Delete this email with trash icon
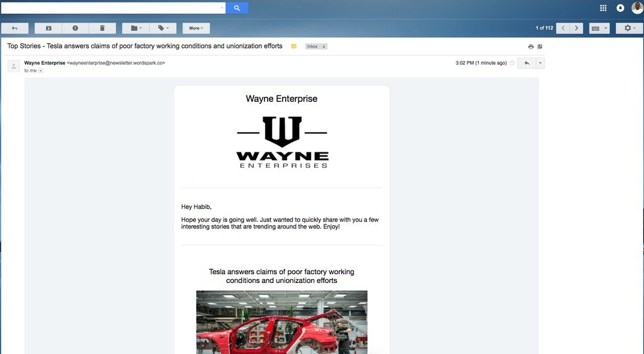The width and height of the screenshot is (644, 354). (102, 28)
